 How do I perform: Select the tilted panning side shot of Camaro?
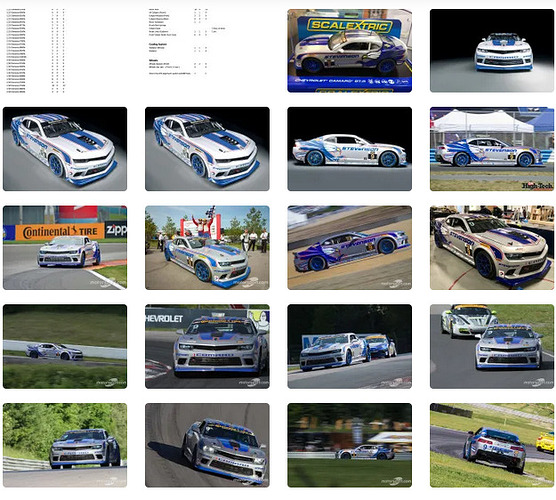click(x=349, y=248)
